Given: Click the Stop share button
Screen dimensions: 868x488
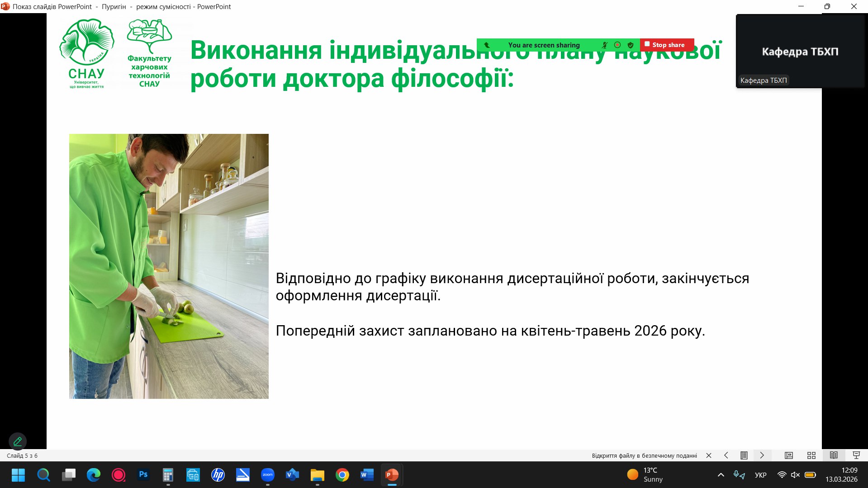Looking at the screenshot, I should tap(666, 45).
